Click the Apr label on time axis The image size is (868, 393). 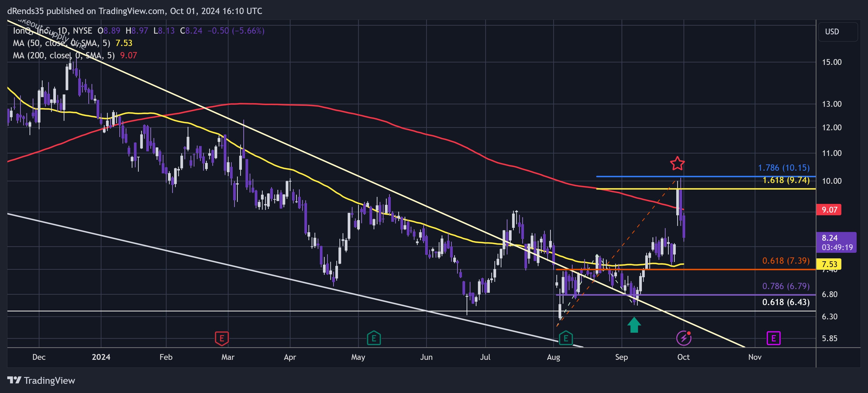coord(290,357)
